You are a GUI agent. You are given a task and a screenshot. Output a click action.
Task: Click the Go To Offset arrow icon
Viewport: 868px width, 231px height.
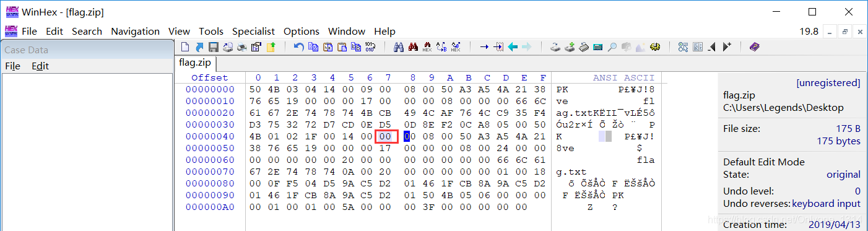coord(484,46)
